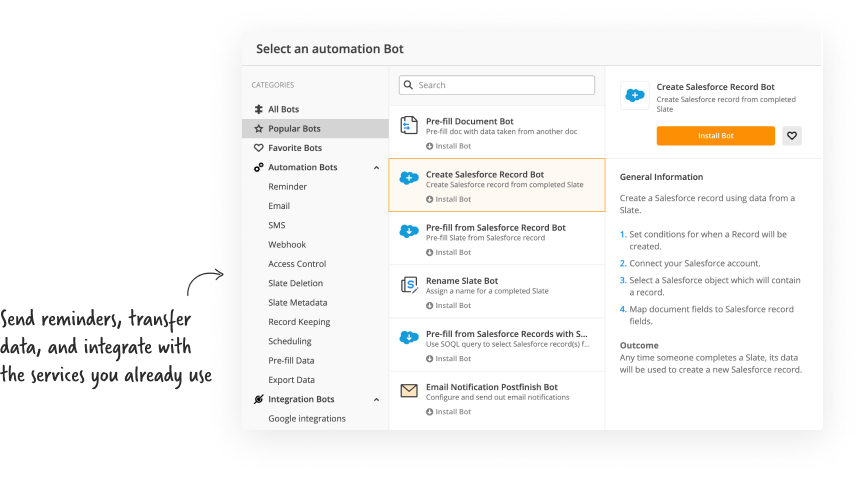Screen dimensions: 863x478
Task: Click Pre-fill from Salesforce Records with SOQL icon
Action: point(408,337)
